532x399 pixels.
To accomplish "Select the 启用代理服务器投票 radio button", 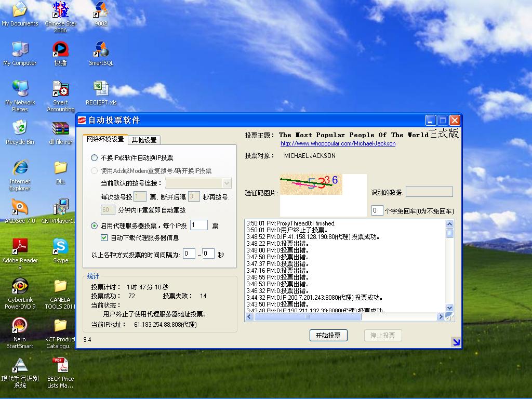I will 94,226.
